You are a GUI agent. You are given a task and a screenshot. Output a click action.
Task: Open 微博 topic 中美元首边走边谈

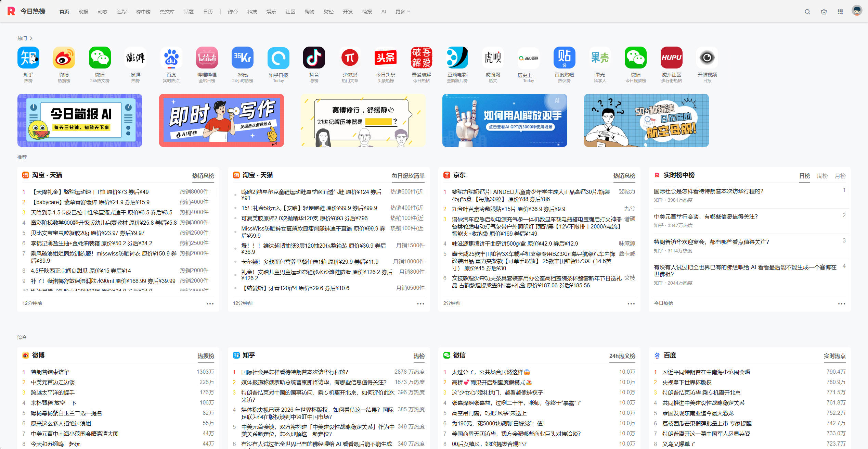(53, 382)
